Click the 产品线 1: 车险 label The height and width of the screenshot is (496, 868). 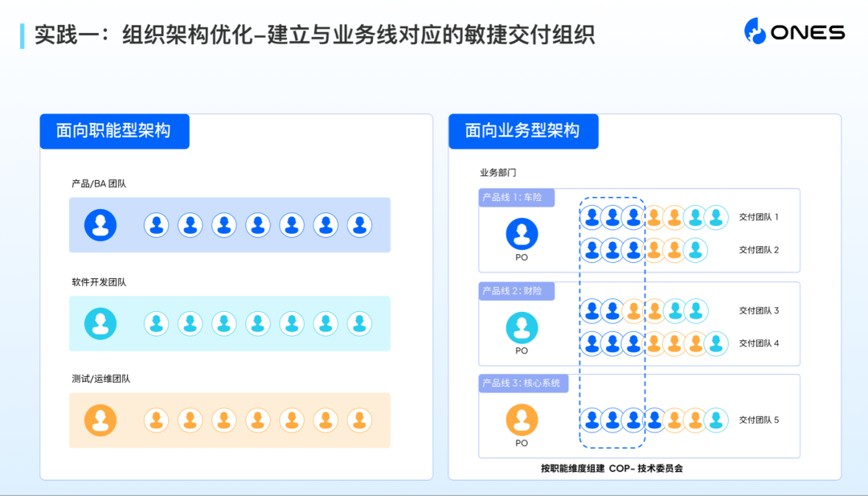pos(514,197)
